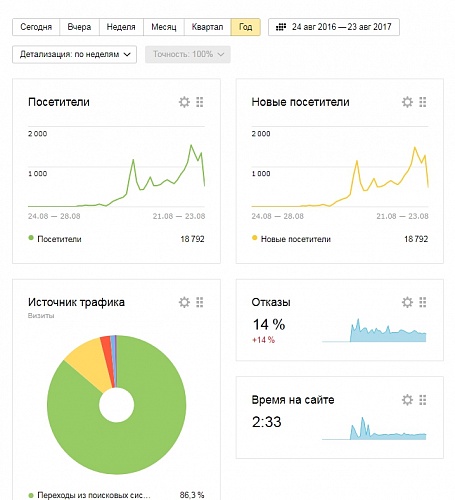Expand the Точность: 100% dropdown
This screenshot has height=500, width=455.
188,54
